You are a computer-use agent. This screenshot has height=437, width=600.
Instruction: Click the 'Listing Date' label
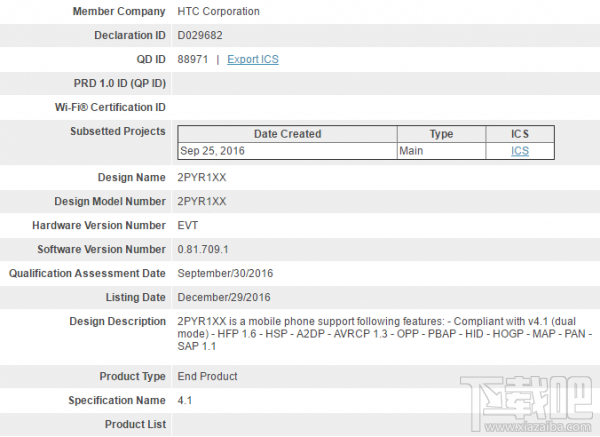click(135, 297)
